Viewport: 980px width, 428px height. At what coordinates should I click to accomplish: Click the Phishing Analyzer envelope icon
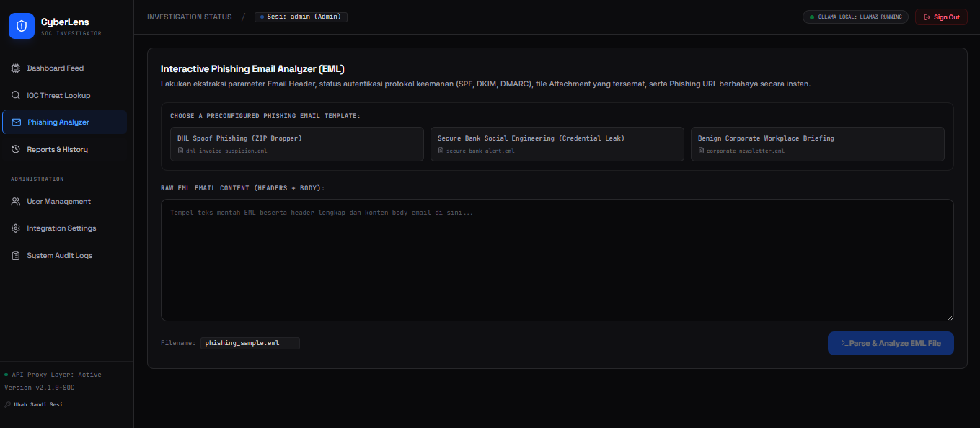[x=17, y=122]
